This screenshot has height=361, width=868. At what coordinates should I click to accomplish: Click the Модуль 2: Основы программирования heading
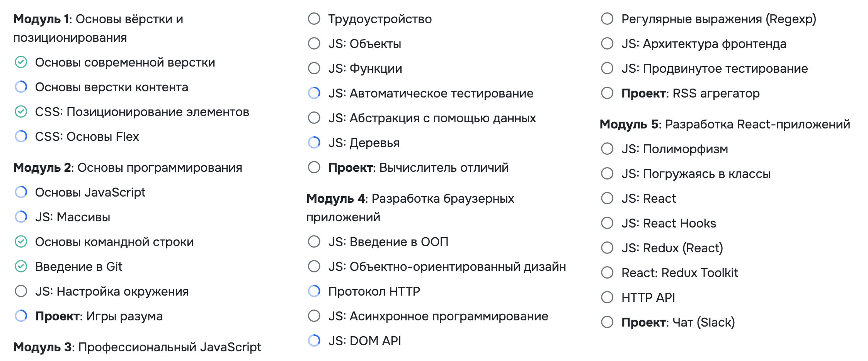click(128, 168)
